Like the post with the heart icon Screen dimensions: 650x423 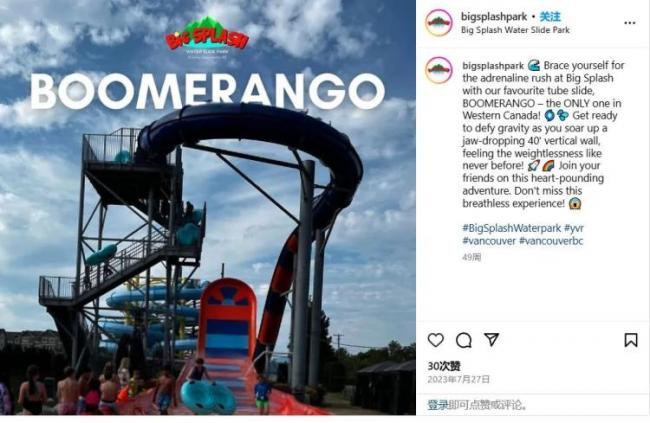point(435,340)
